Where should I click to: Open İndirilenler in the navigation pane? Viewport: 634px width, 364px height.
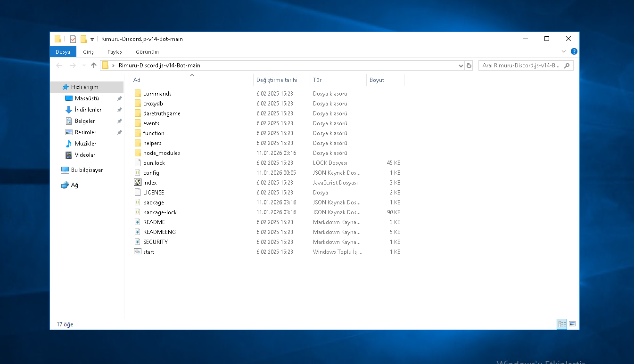point(88,110)
